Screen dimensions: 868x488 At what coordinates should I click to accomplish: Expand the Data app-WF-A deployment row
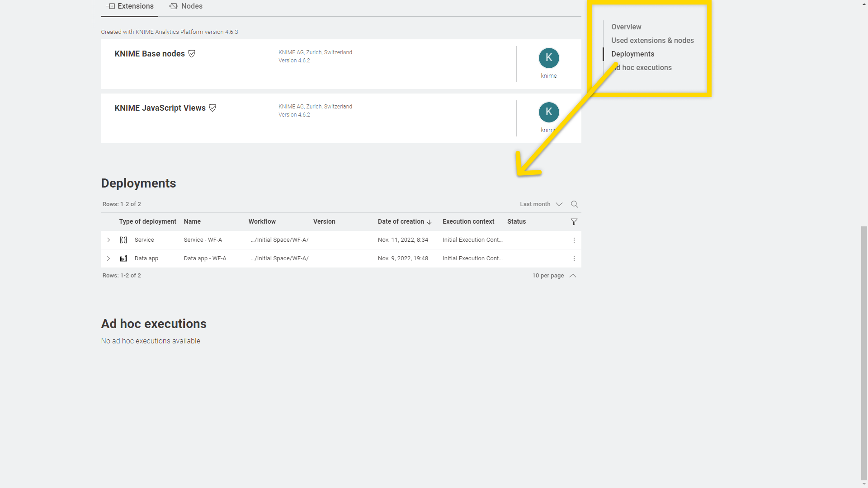(108, 258)
